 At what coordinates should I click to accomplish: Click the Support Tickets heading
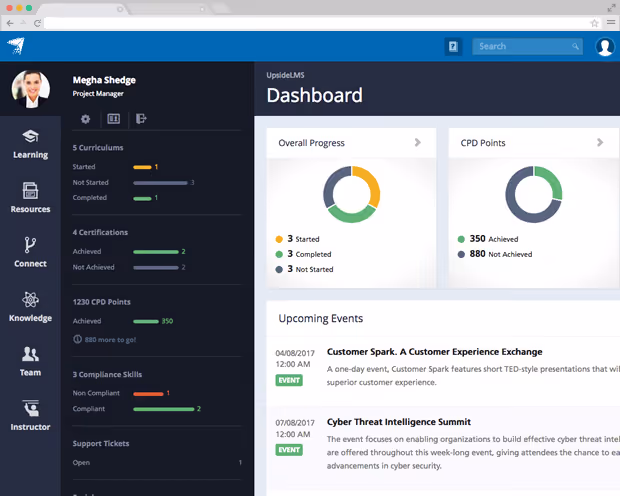(x=101, y=443)
